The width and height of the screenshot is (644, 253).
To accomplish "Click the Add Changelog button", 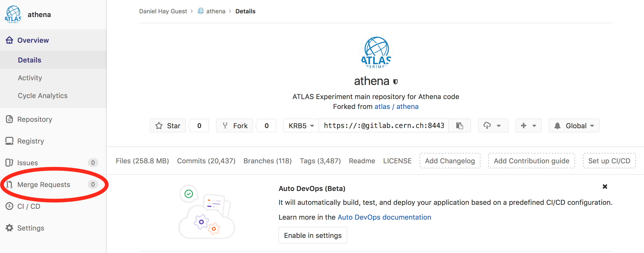I will tap(450, 161).
